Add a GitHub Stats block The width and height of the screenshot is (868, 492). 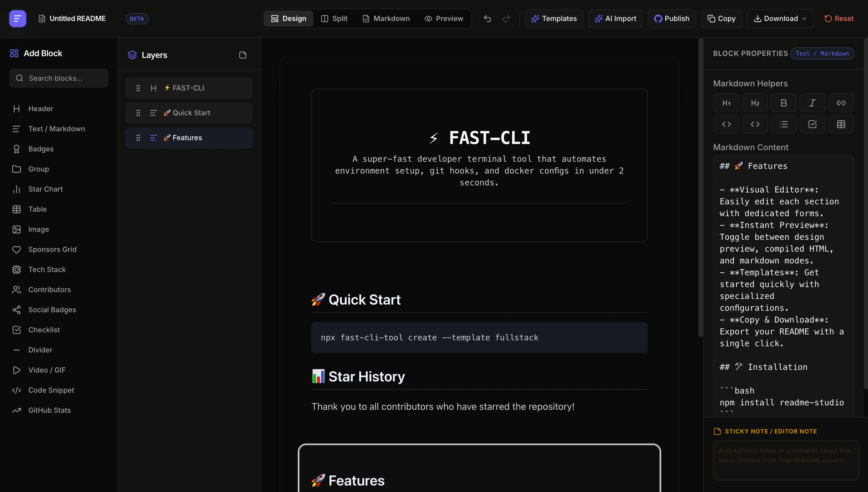[x=59, y=410]
